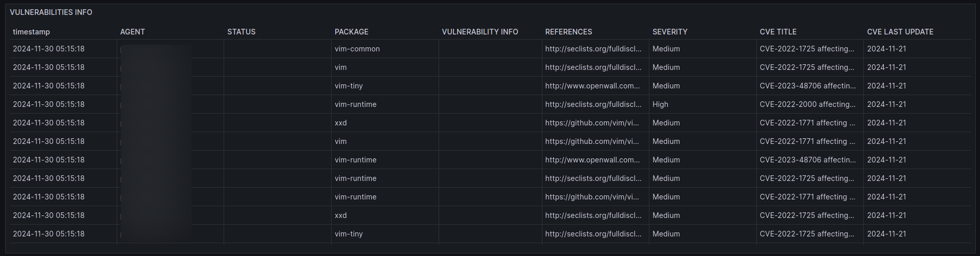The height and width of the screenshot is (256, 980).
Task: Select the vim-runtime package in the High severity row
Action: coord(355,104)
